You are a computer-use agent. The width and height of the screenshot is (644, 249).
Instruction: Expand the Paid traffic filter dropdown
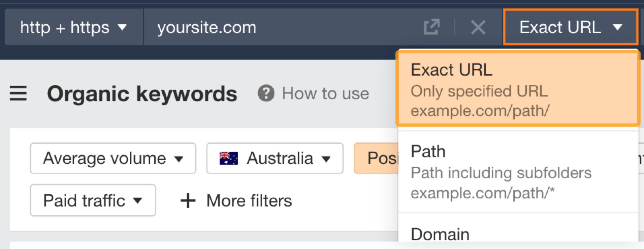93,200
